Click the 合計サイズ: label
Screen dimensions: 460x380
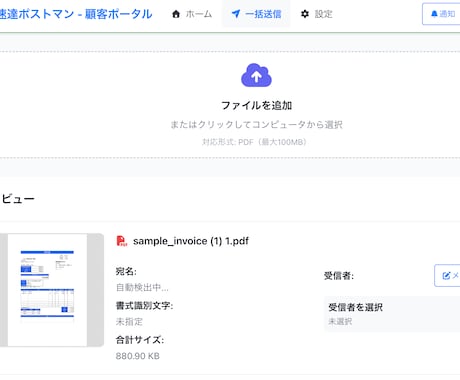pyautogui.click(x=140, y=340)
